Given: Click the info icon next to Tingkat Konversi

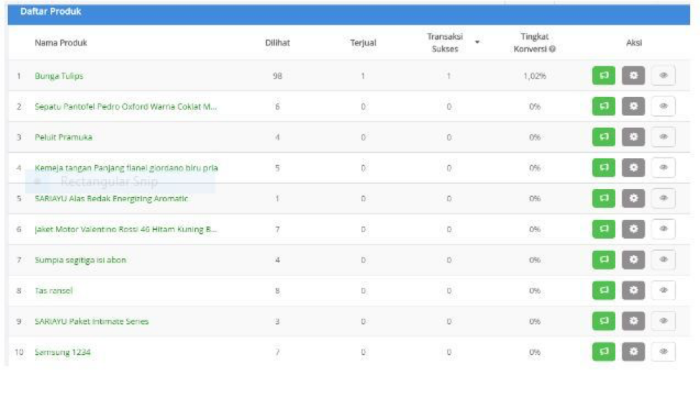Looking at the screenshot, I should tap(552, 49).
